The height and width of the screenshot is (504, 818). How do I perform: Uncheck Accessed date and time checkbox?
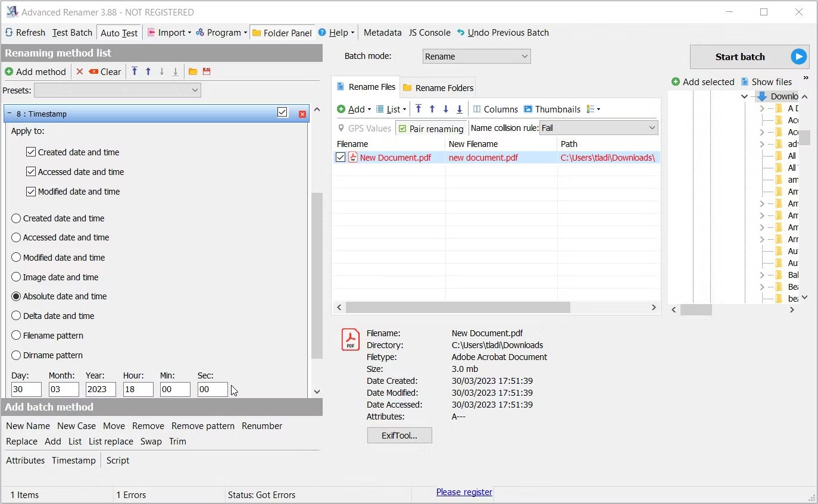coord(31,172)
